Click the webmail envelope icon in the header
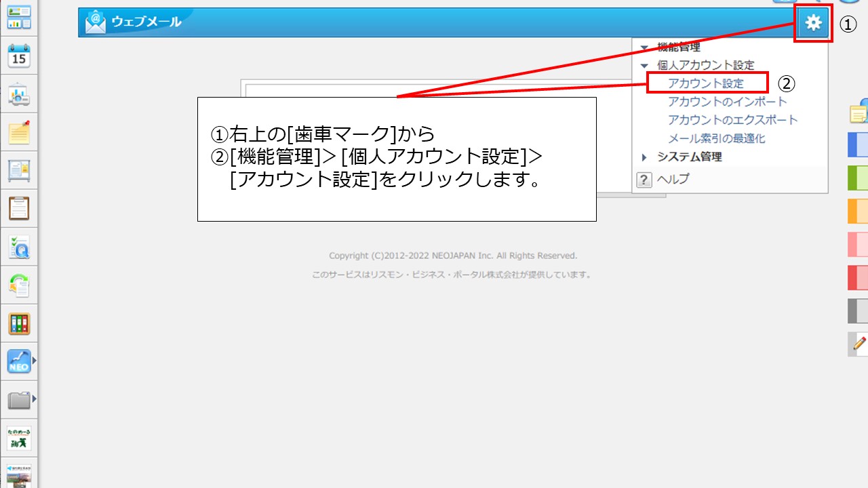 tap(95, 21)
